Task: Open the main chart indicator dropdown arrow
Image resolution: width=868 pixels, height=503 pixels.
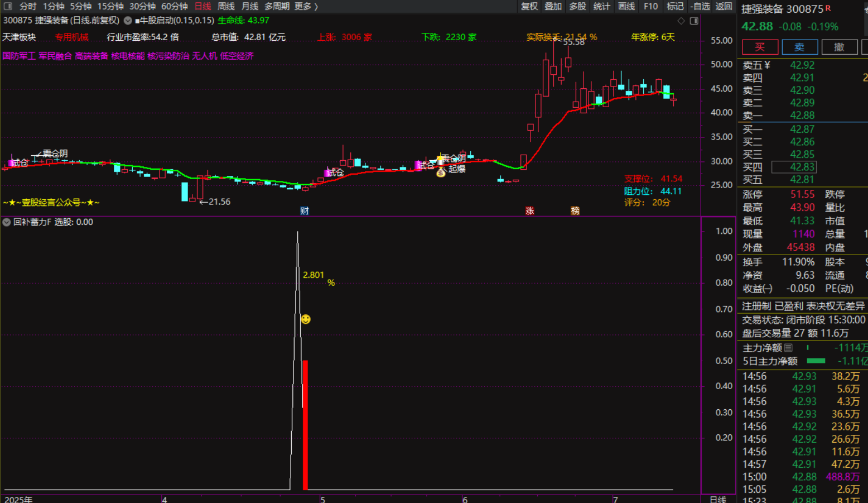Action: click(x=128, y=21)
